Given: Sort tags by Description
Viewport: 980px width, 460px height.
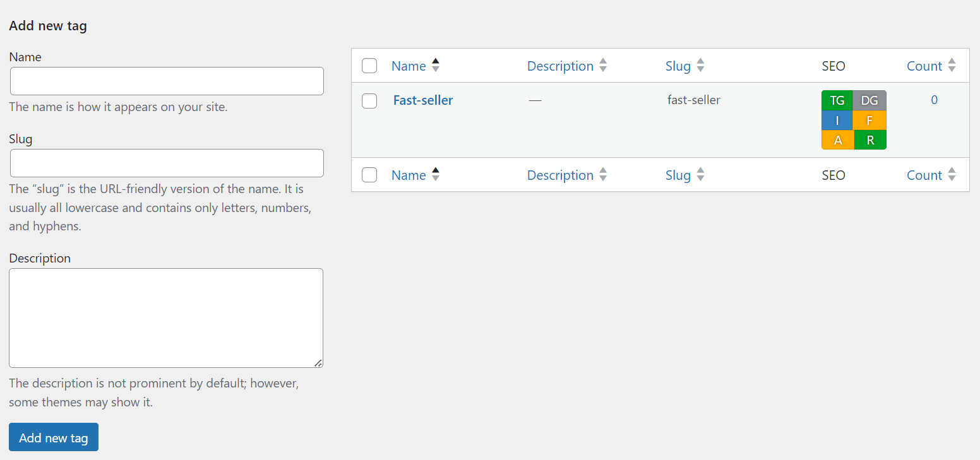Looking at the screenshot, I should [x=561, y=65].
